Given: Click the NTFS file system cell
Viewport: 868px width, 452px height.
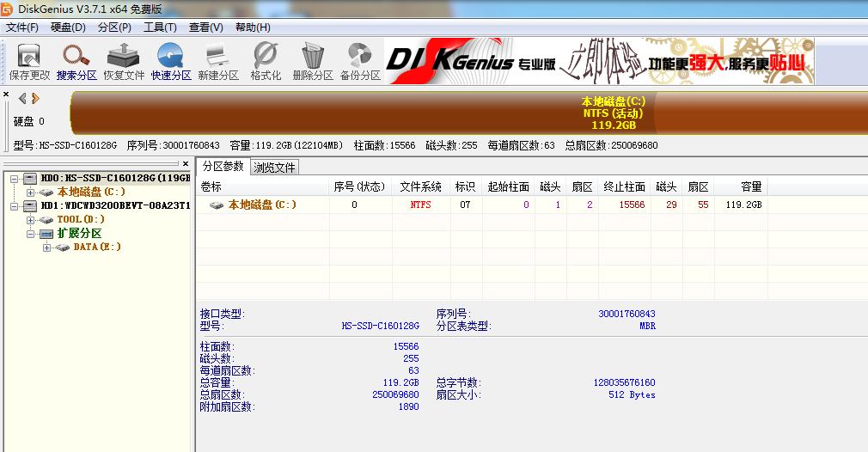Looking at the screenshot, I should click(421, 205).
